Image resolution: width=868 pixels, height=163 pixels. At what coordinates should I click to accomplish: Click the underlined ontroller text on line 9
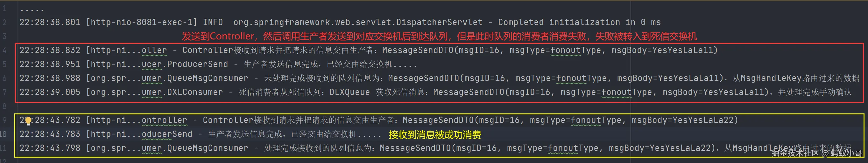pyautogui.click(x=164, y=120)
